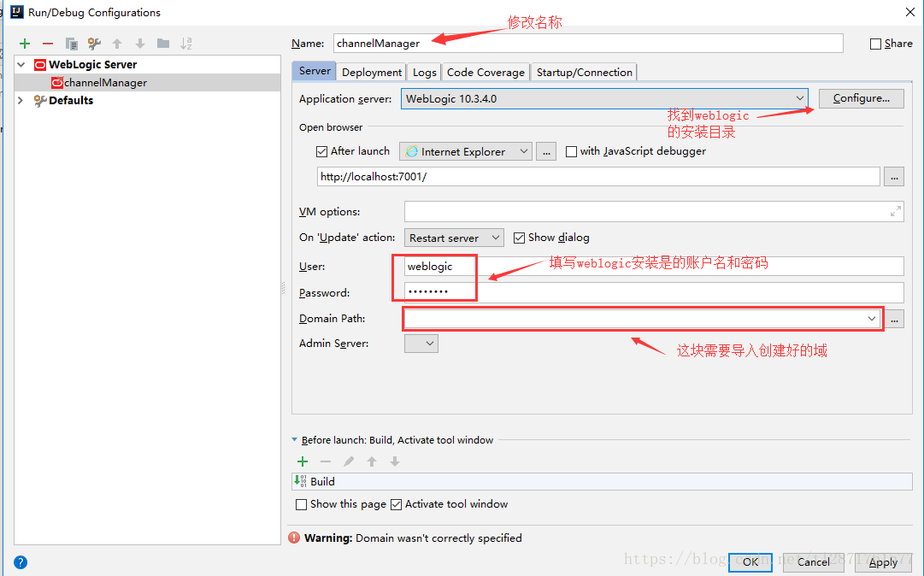Screen dimensions: 924x576
Task: Toggle the Share checkbox
Action: coord(875,44)
